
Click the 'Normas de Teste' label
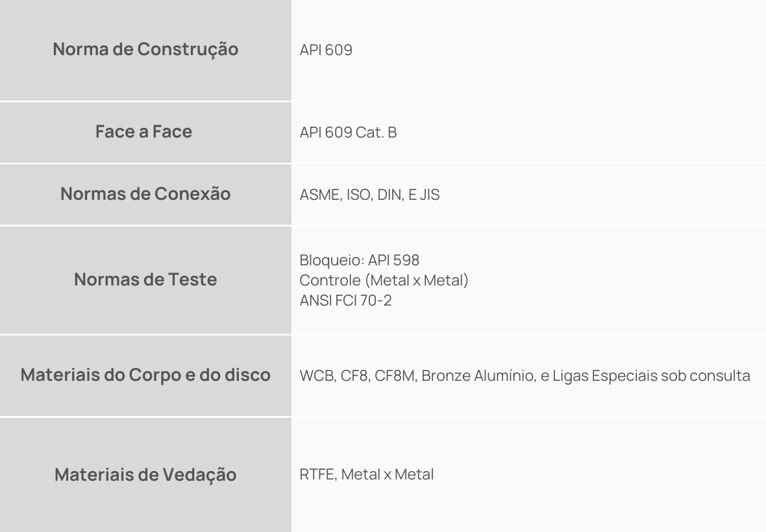pos(145,280)
